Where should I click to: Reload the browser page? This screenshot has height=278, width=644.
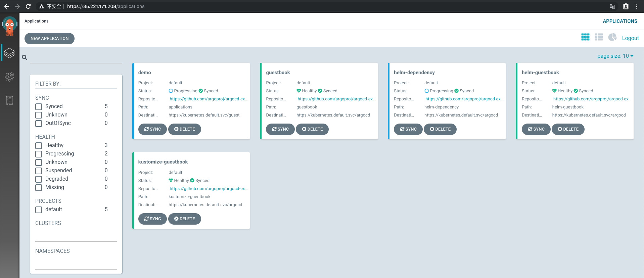pos(29,6)
